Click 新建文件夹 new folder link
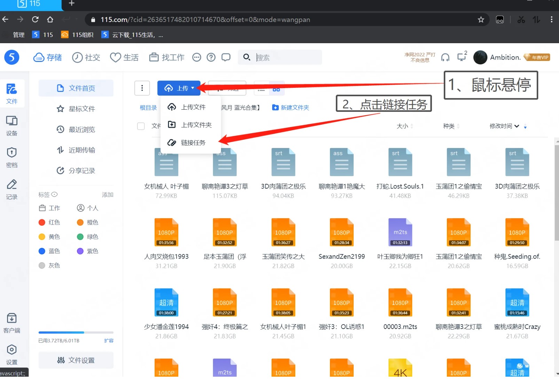Screen dimensions: 559x392 [x=291, y=108]
